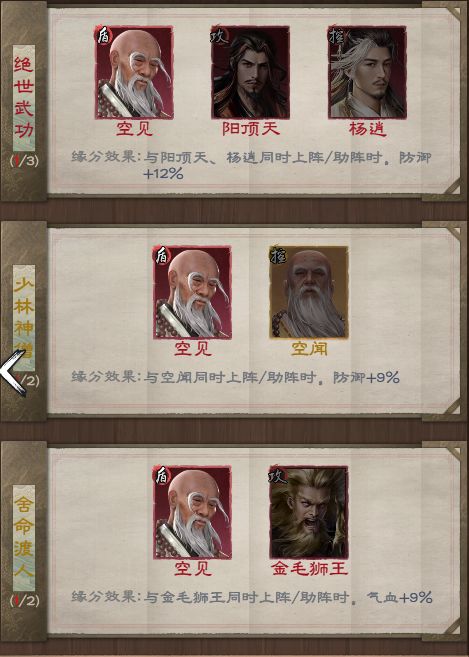This screenshot has width=469, height=657.
Task: Click 空见 portrait in the 绝世武功 panel
Action: coord(134,72)
